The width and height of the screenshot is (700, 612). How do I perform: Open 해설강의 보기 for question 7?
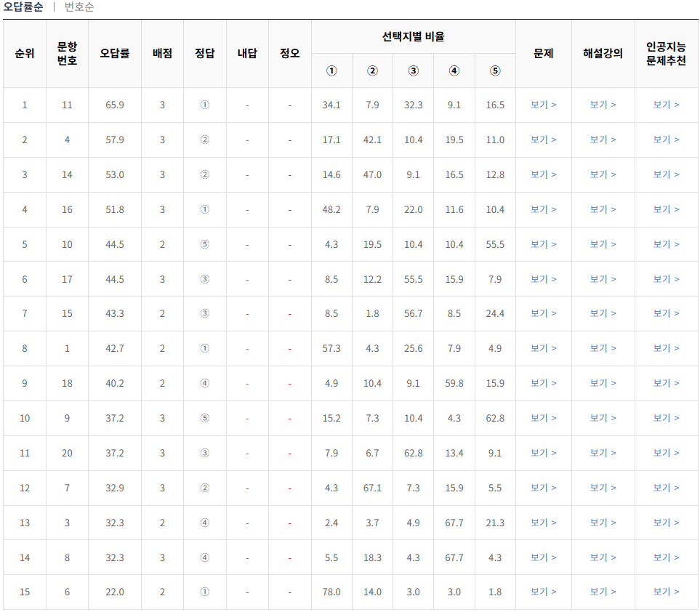pos(603,488)
